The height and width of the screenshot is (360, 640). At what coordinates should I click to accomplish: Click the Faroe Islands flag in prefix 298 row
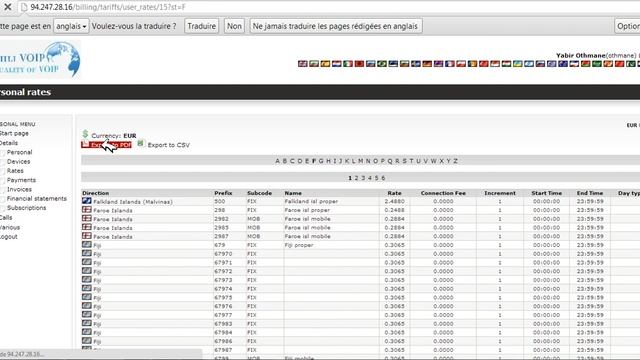pos(87,209)
